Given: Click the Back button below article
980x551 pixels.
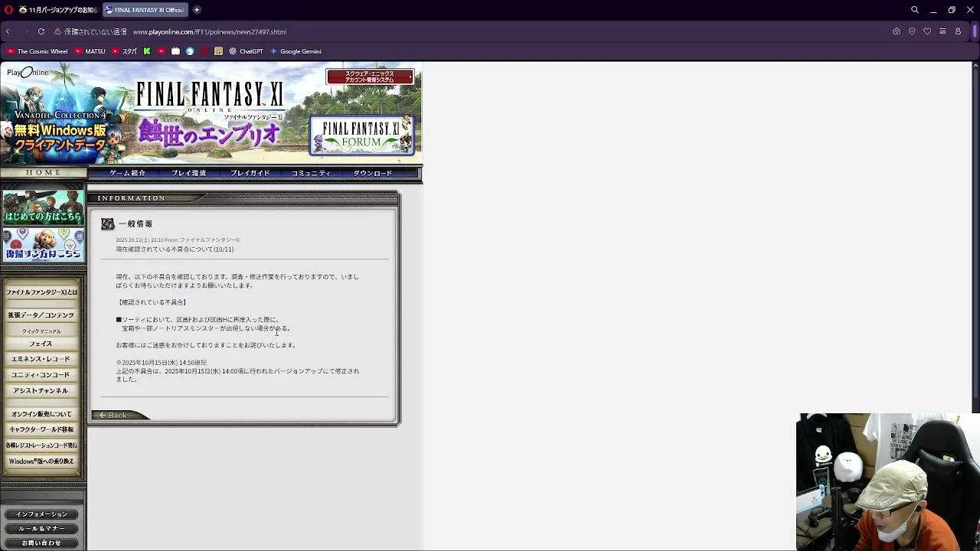Looking at the screenshot, I should point(119,416).
